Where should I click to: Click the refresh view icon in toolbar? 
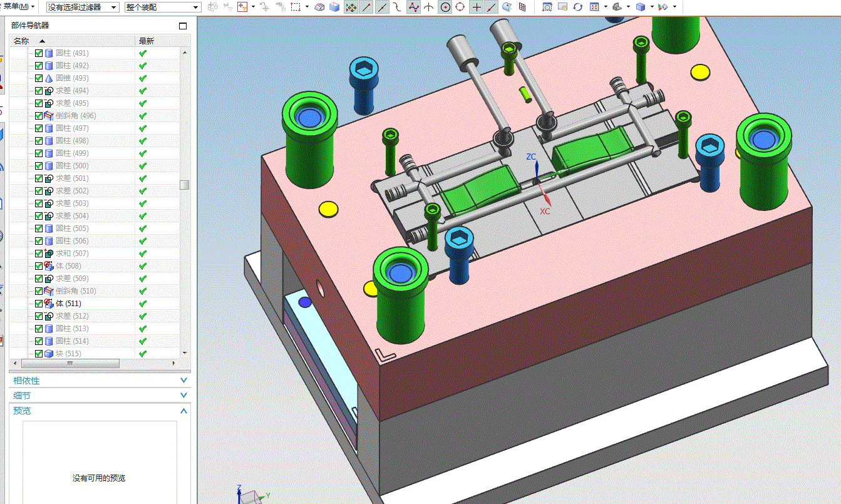(577, 7)
